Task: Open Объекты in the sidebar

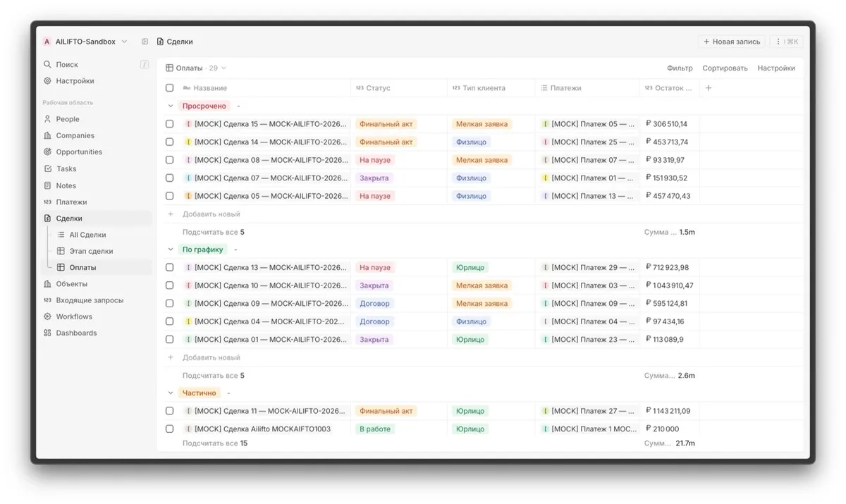Action: pyautogui.click(x=71, y=284)
